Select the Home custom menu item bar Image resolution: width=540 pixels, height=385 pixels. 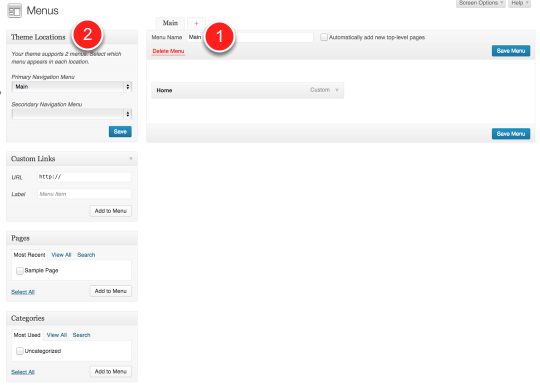click(x=247, y=90)
